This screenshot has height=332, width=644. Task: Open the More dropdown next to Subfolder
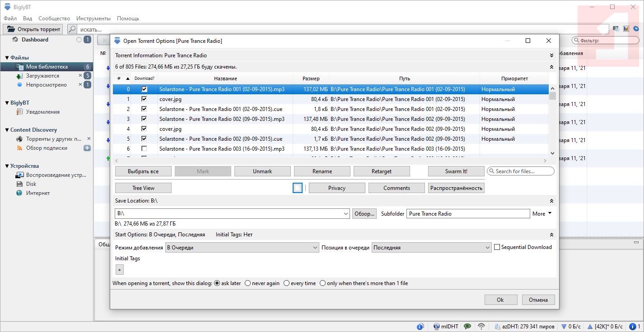[542, 214]
